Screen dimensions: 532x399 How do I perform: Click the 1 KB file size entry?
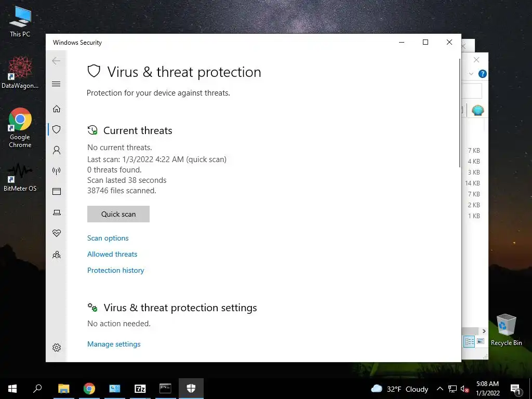click(474, 216)
